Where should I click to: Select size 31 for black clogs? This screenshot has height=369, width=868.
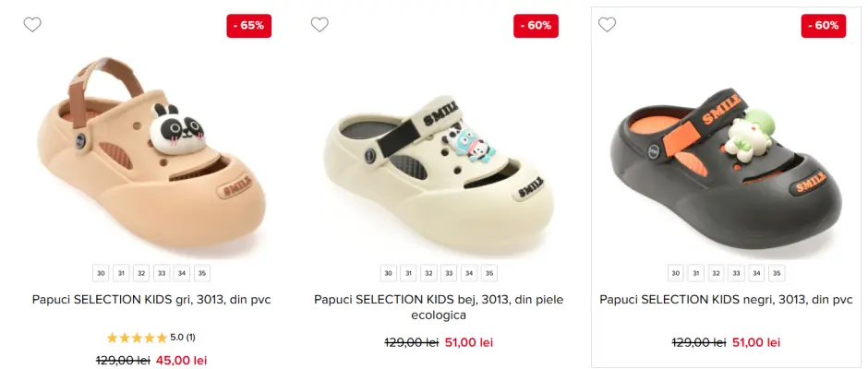(x=695, y=273)
